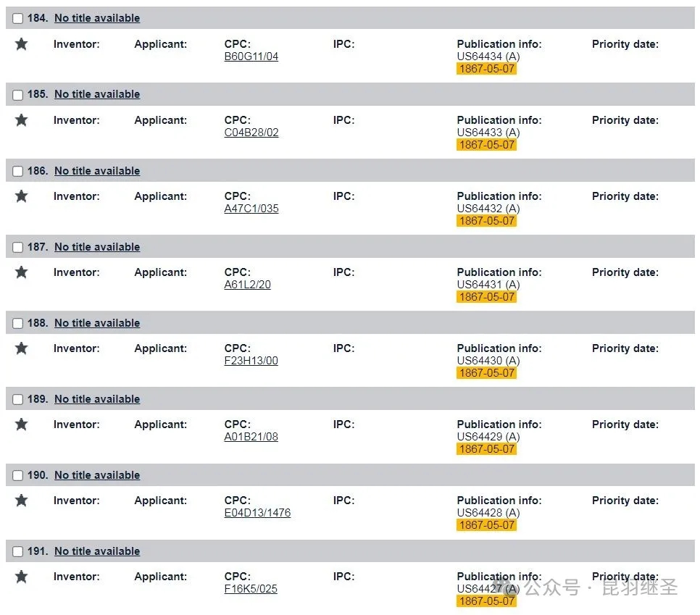700x615 pixels.
Task: Star result 188 as favorite
Action: 22,348
